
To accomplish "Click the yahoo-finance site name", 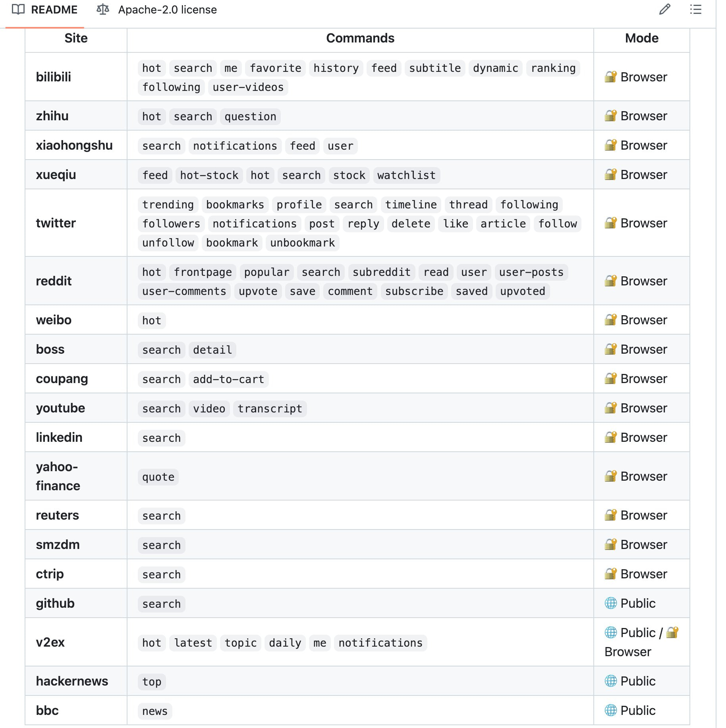I will (x=58, y=476).
